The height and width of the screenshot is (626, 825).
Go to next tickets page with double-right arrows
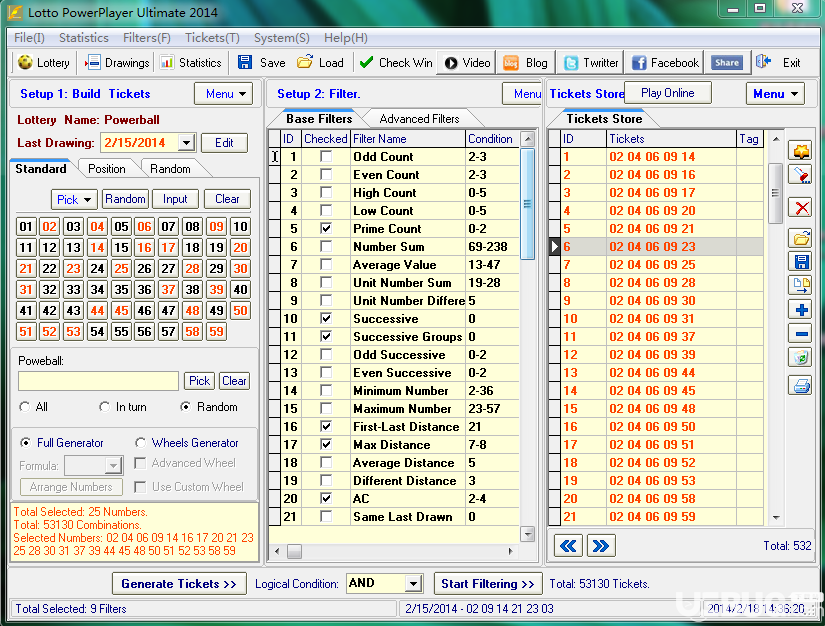(601, 546)
